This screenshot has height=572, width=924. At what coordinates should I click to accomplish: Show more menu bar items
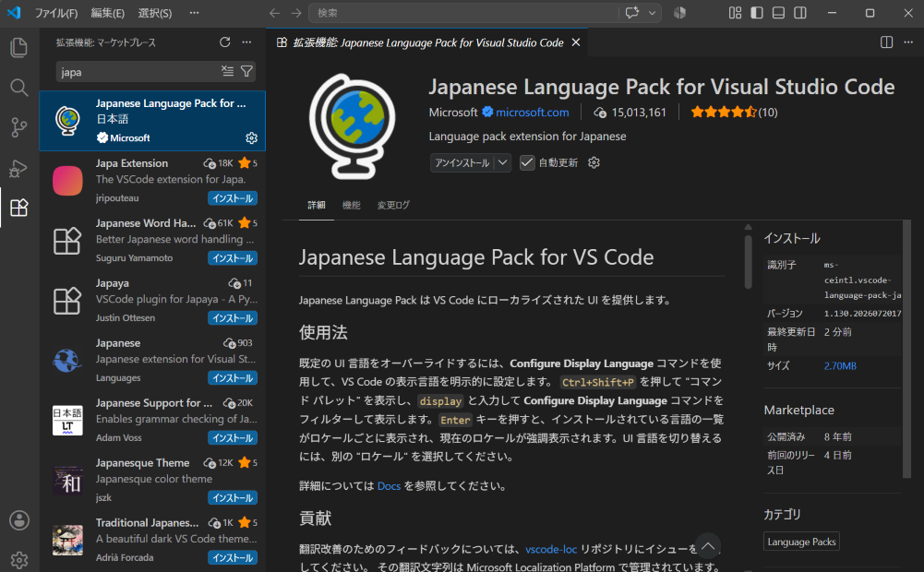click(x=194, y=13)
